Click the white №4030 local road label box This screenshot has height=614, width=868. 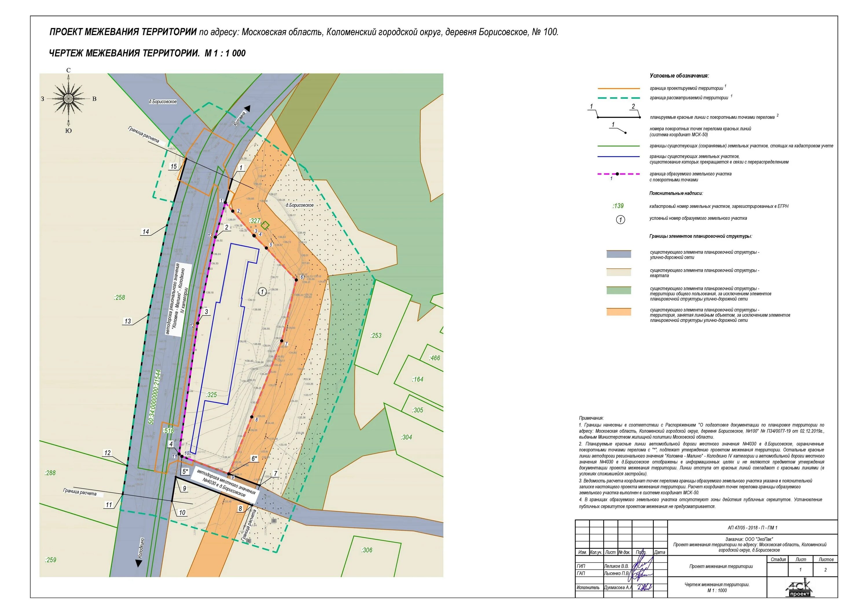click(226, 485)
